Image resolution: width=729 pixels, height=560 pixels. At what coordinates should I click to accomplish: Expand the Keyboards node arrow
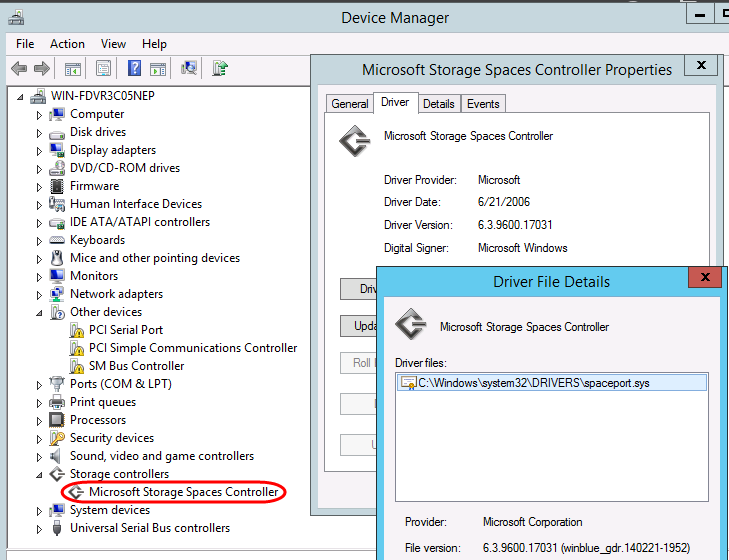(x=39, y=241)
